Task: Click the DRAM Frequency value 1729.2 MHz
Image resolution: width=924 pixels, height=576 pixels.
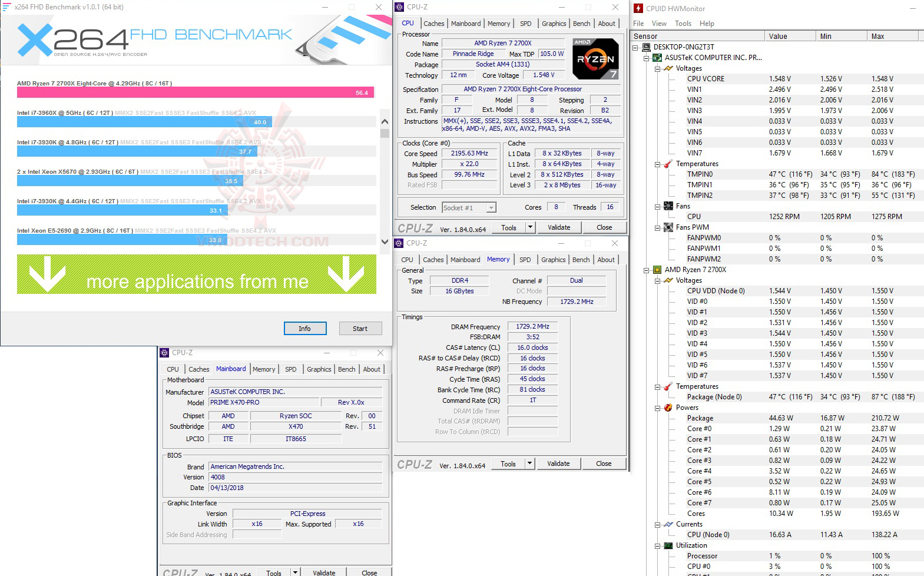Action: 532,326
